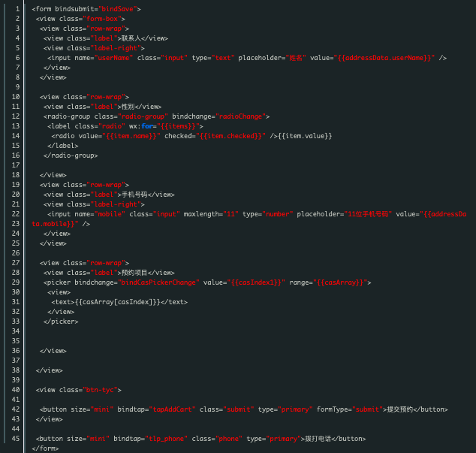Click the "bindCasPickerChange" value on line 29

pos(158,282)
